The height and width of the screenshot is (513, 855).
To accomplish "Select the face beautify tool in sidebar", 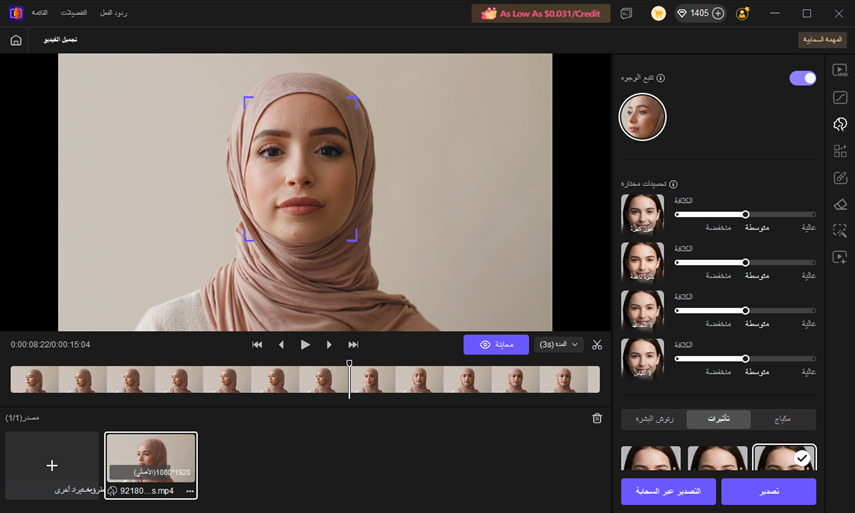I will tap(840, 124).
